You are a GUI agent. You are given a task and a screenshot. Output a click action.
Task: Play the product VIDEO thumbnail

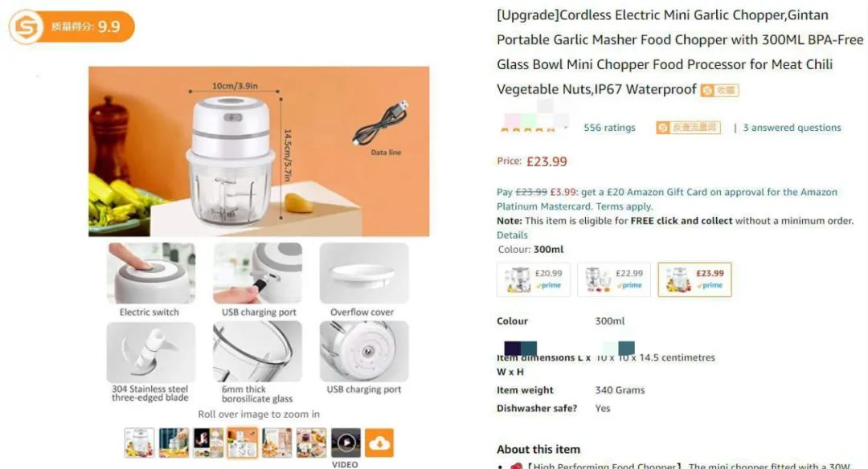point(346,442)
